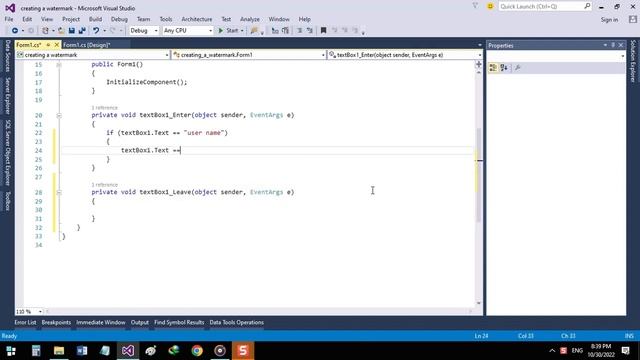
Task: Open the File menu
Action: pos(9,19)
